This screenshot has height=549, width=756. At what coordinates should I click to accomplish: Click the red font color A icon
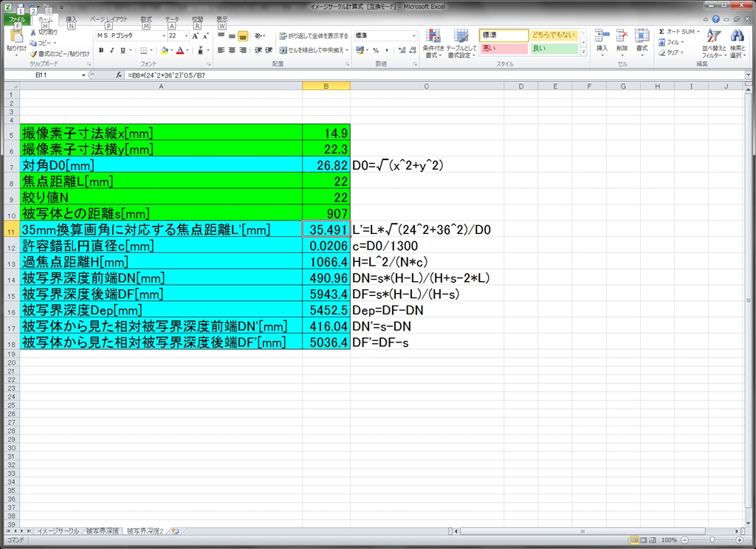[180, 50]
